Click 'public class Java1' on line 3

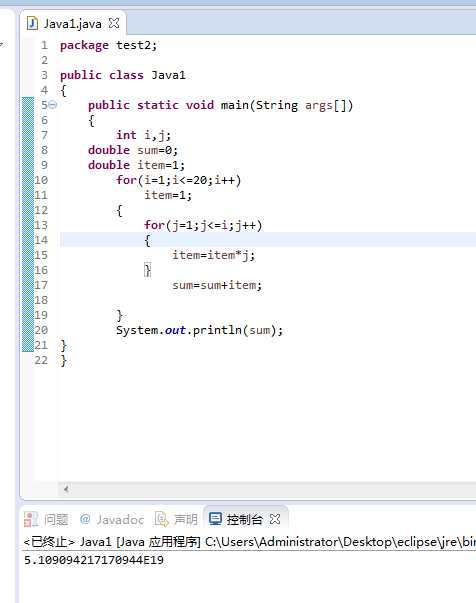(x=123, y=75)
